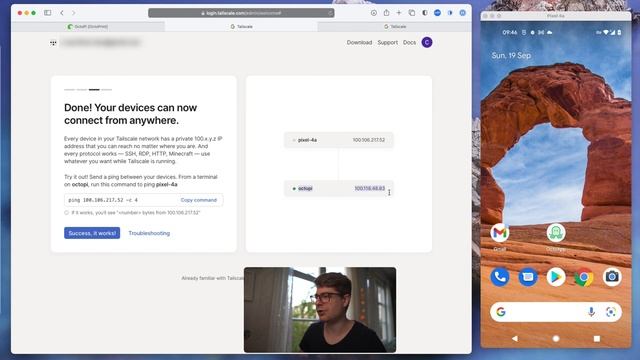The image size is (640, 360).
Task: Click the octopi IP address 100.116.68.83
Action: (x=369, y=189)
